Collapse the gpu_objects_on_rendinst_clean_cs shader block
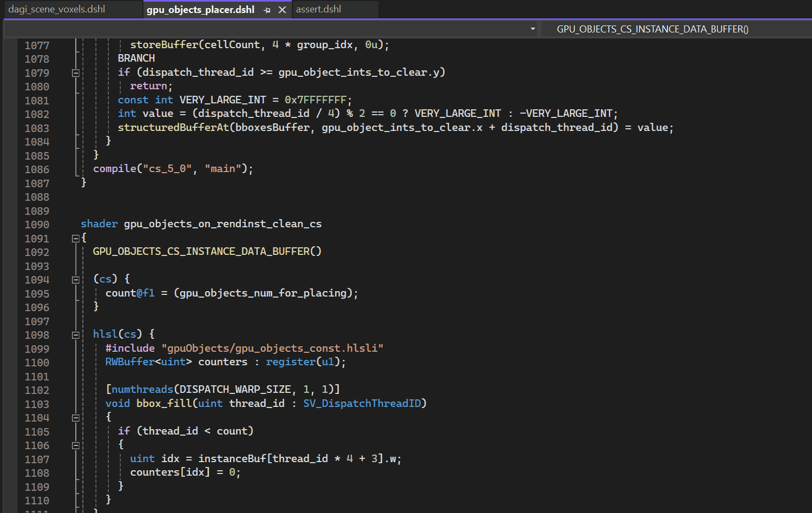Image resolution: width=812 pixels, height=513 pixels. pyautogui.click(x=76, y=238)
